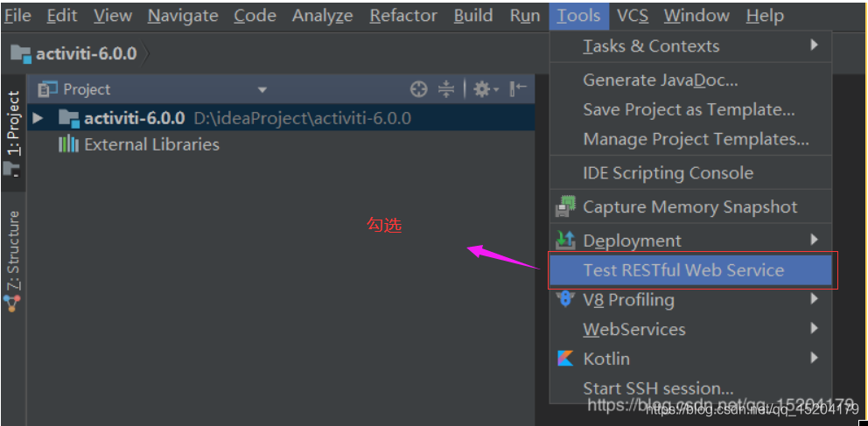Viewport: 868px width, 426px height.
Task: Click the Kotlin logo icon
Action: pyautogui.click(x=565, y=359)
